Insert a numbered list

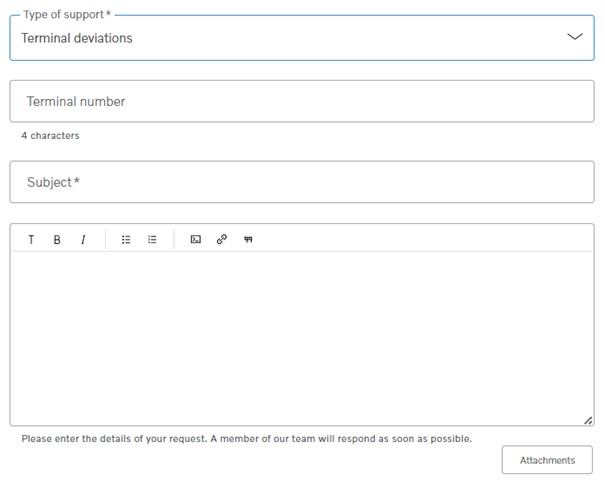[x=152, y=240]
